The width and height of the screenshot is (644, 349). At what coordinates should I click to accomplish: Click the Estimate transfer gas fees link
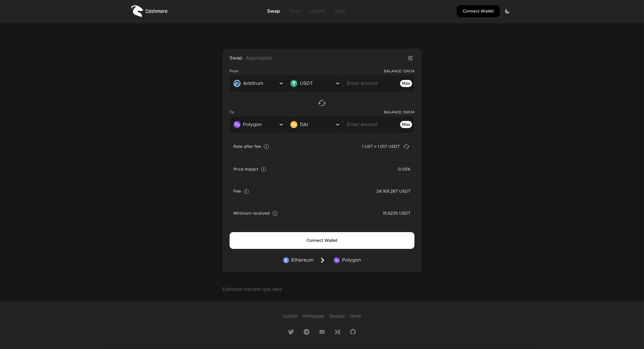click(252, 289)
